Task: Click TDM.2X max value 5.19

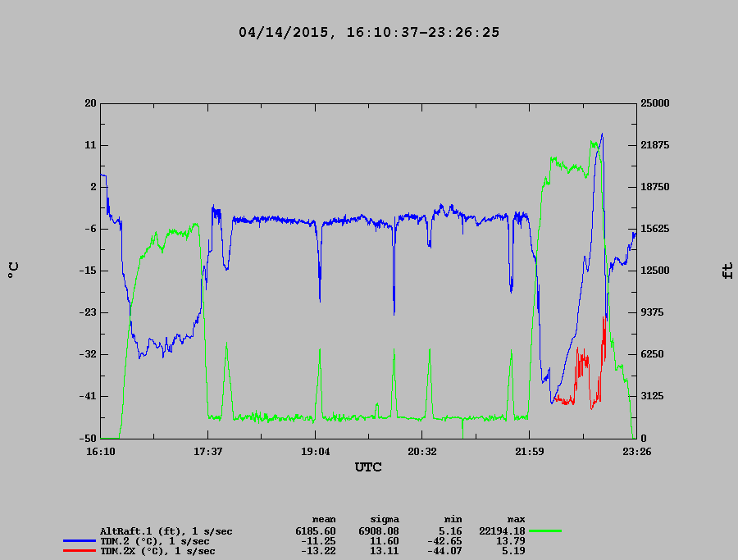Action: [513, 551]
